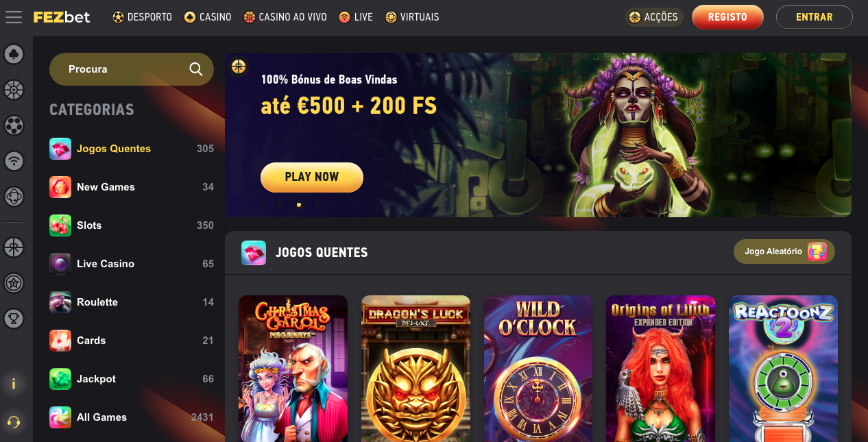
Task: Open the trophy icon in sidebar
Action: point(14,318)
